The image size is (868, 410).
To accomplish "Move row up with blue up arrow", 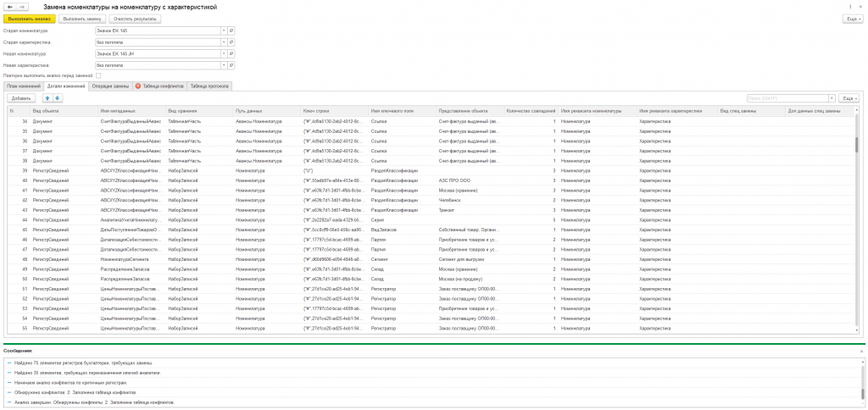I will (x=47, y=98).
